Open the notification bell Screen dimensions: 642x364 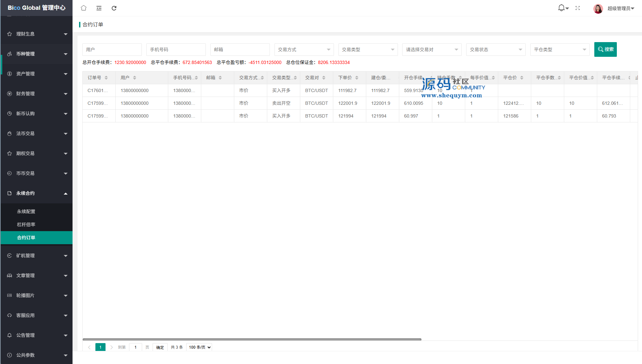pyautogui.click(x=561, y=8)
